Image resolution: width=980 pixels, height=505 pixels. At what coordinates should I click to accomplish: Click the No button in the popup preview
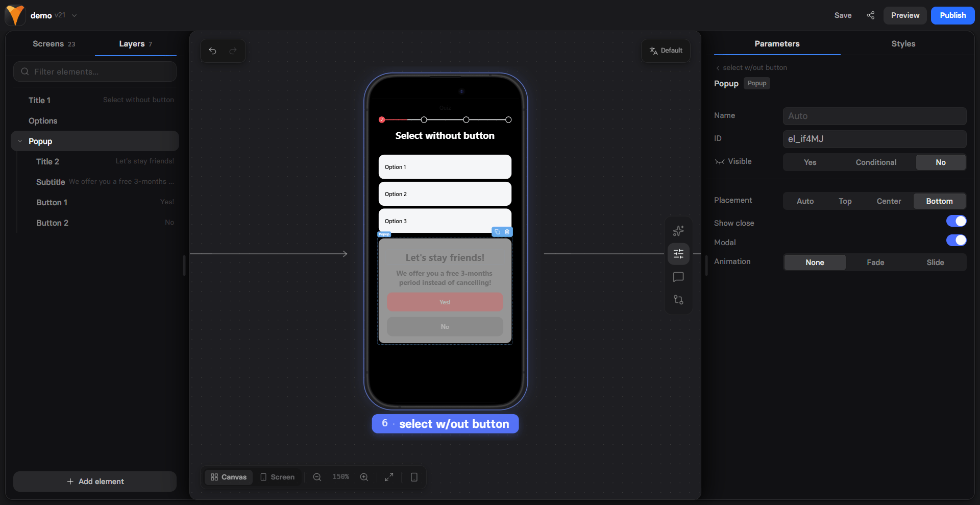click(445, 327)
